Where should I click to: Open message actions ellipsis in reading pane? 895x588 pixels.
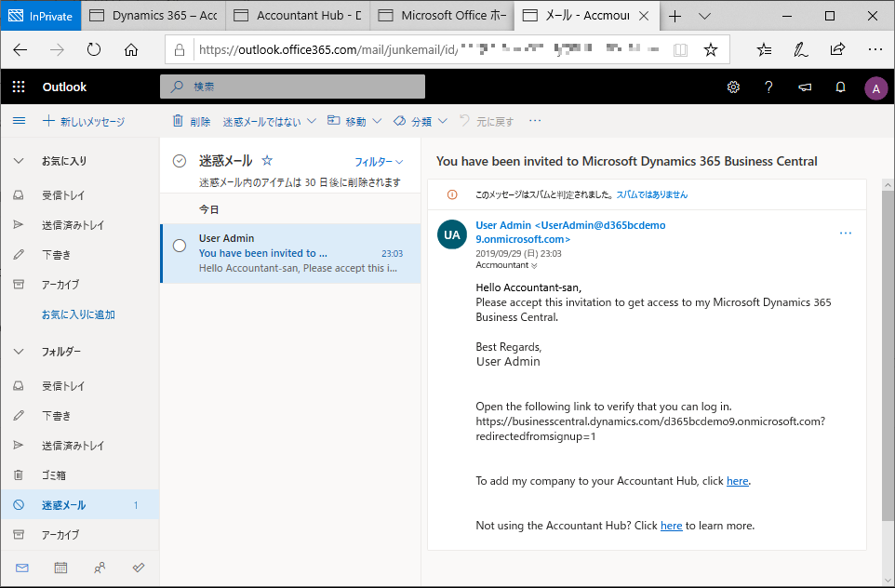[846, 233]
